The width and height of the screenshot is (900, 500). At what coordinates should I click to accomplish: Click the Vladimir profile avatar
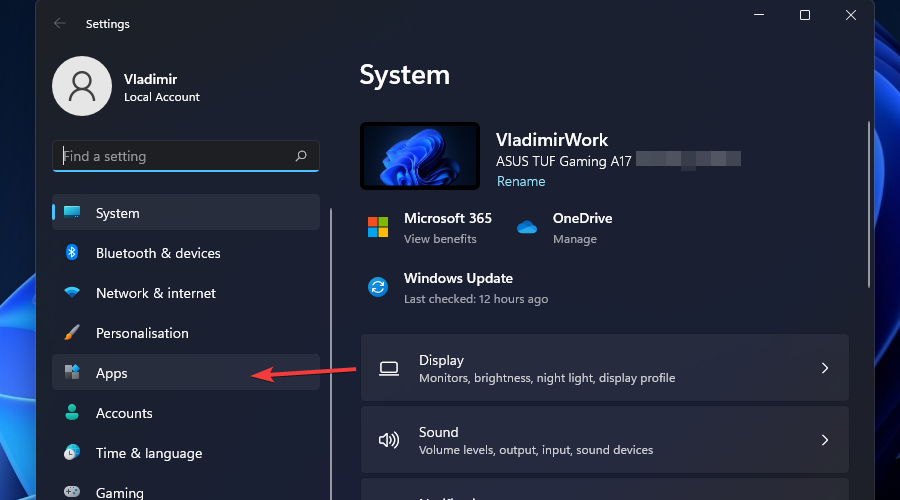[x=82, y=86]
